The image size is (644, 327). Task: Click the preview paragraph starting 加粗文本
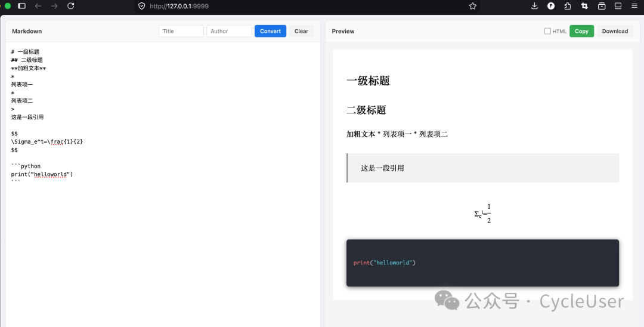397,134
